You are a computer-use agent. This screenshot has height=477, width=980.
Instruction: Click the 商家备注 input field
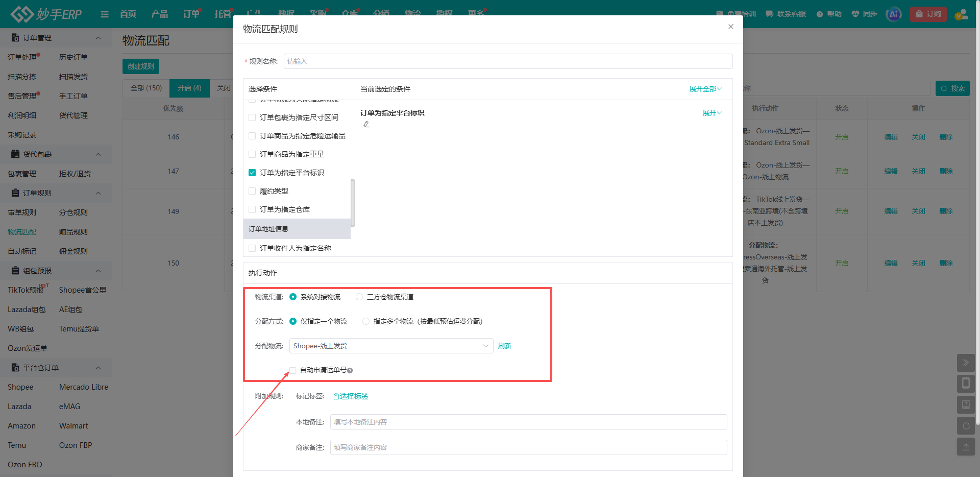pos(529,447)
